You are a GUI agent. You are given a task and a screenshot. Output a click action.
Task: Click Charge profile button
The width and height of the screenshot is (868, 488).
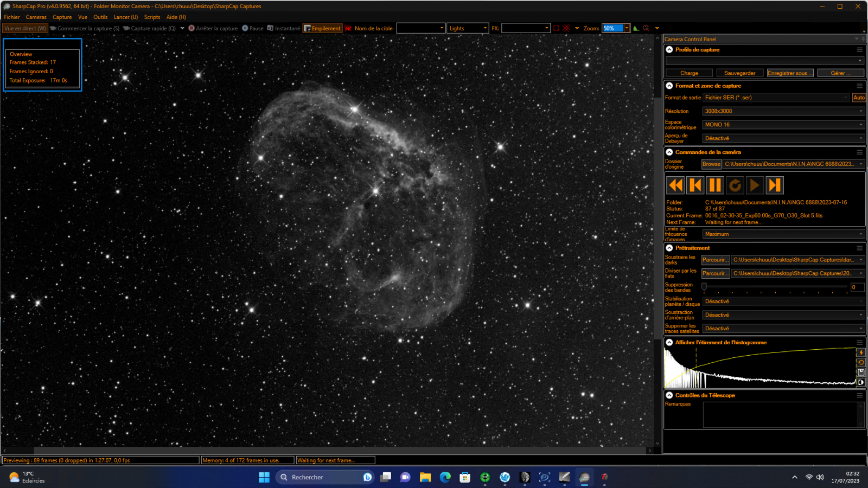click(x=690, y=73)
